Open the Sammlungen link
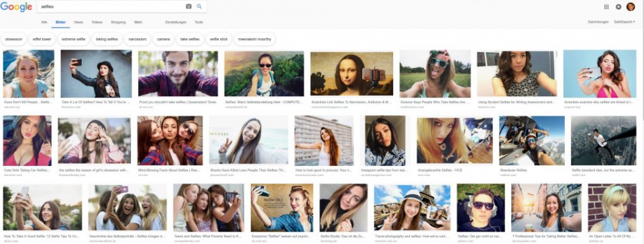Viewport: 644px width, 244px height. click(x=598, y=22)
